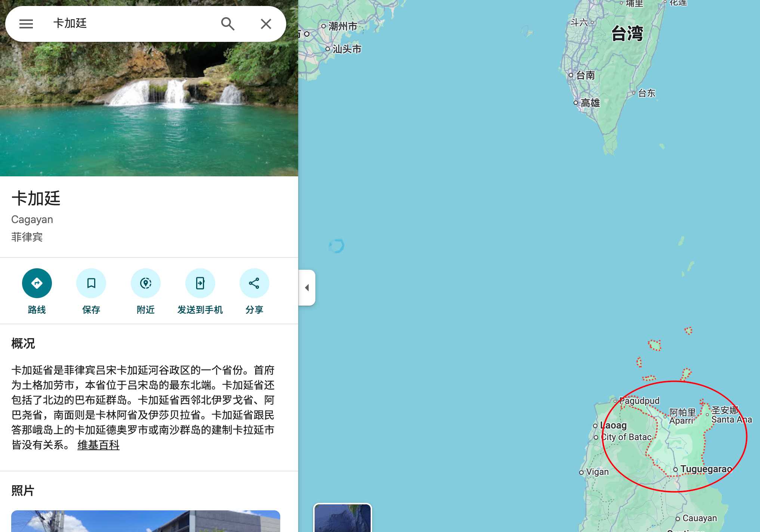This screenshot has height=532, width=760.
Task: Click the 卡加廷 search input field
Action: [x=131, y=23]
